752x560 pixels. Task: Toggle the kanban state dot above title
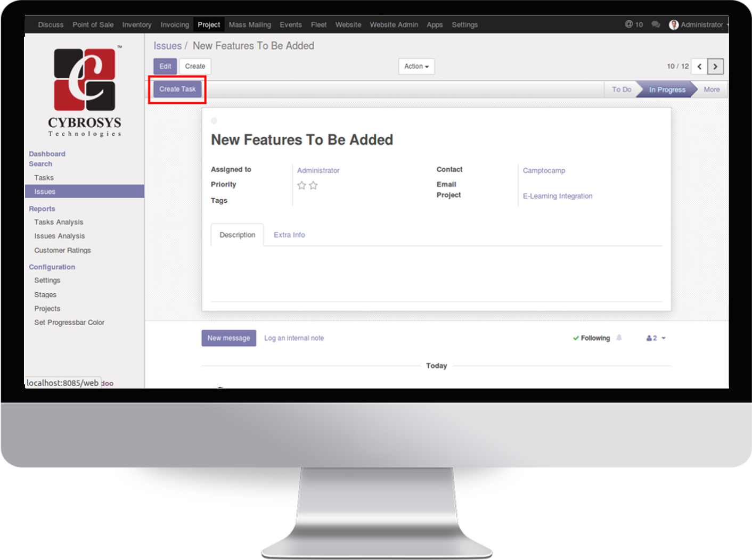point(214,121)
